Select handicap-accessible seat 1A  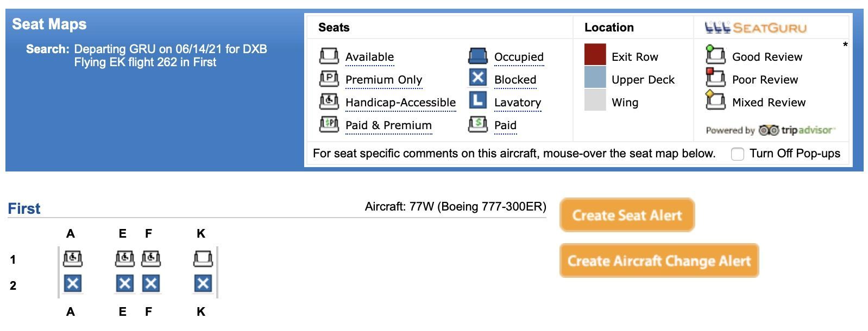pos(73,258)
